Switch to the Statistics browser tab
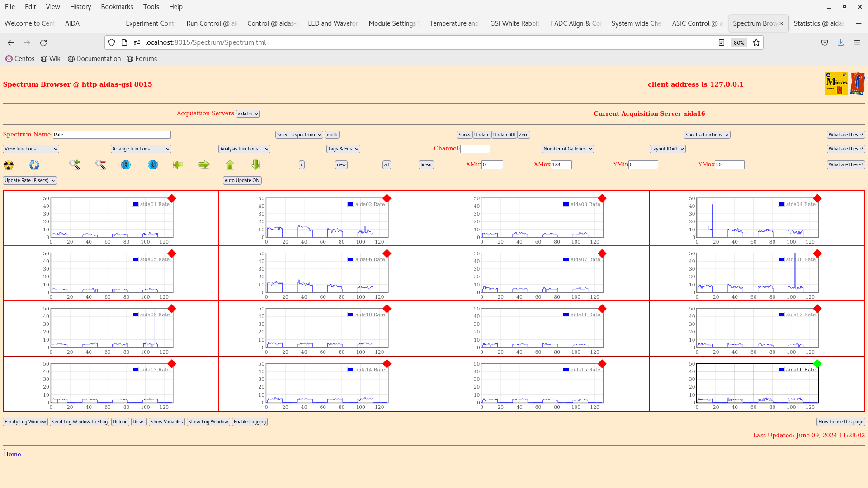The height and width of the screenshot is (488, 868). (x=819, y=23)
